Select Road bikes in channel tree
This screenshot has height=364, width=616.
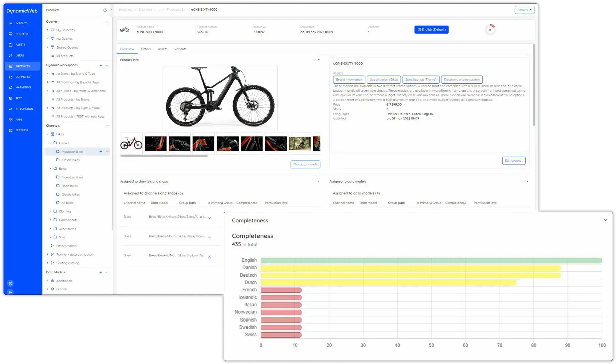(70, 186)
